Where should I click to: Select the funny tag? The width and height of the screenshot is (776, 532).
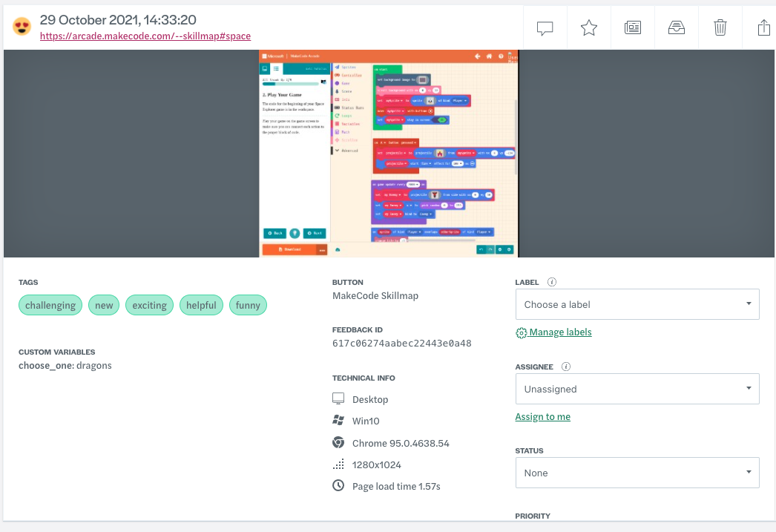pyautogui.click(x=248, y=306)
